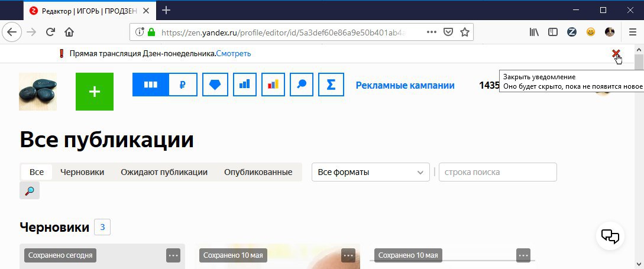This screenshot has height=269, width=644.
Task: Open the ruble monetization icon
Action: tap(183, 85)
